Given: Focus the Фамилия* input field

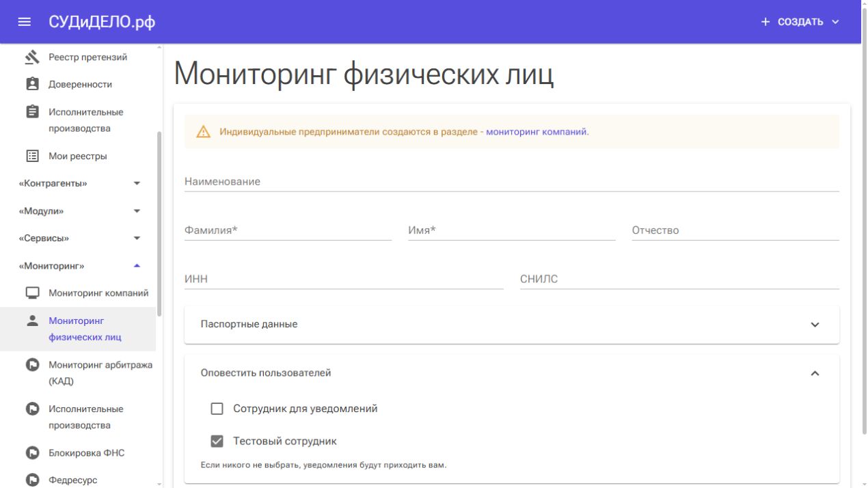Looking at the screenshot, I should (288, 230).
